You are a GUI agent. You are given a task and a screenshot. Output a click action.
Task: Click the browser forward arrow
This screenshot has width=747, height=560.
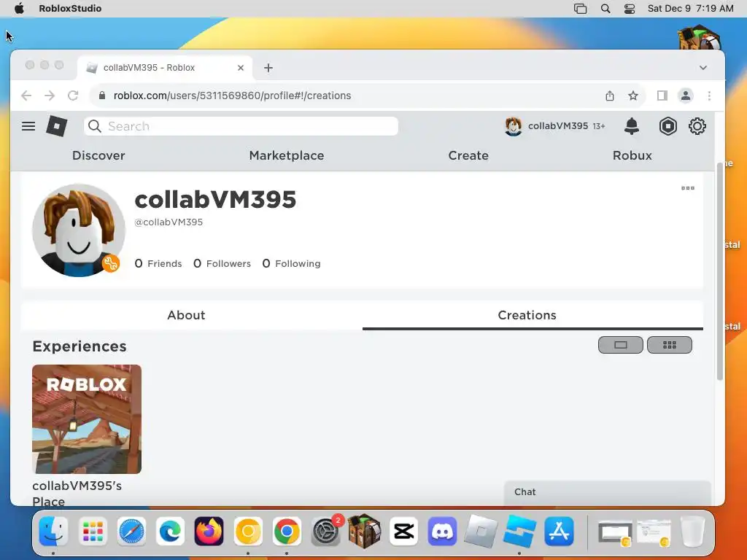tap(50, 96)
